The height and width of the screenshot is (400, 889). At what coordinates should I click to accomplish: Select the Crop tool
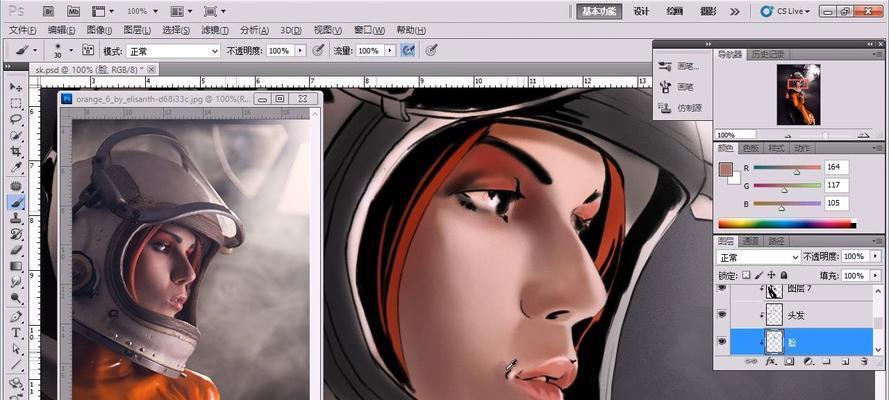[x=16, y=151]
